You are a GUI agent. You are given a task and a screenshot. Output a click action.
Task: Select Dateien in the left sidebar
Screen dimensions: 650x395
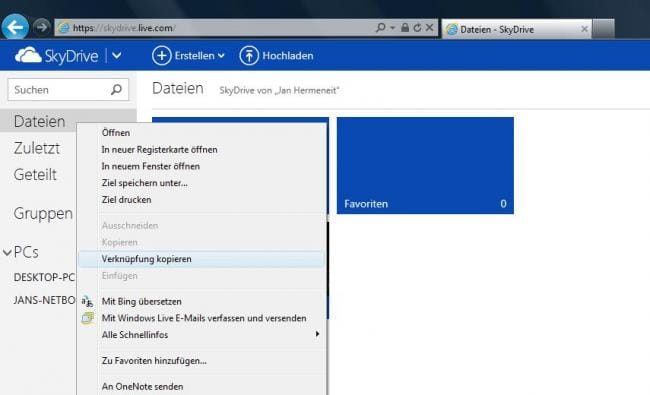pos(39,121)
